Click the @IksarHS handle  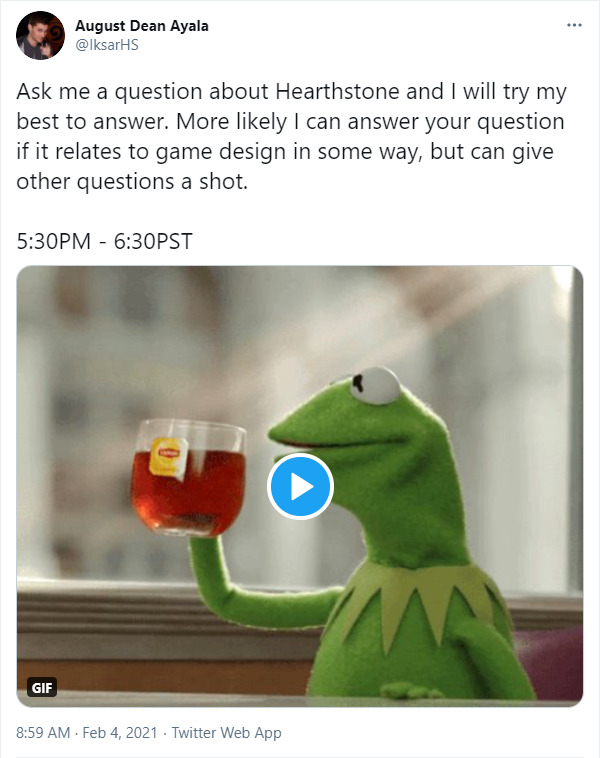[107, 45]
